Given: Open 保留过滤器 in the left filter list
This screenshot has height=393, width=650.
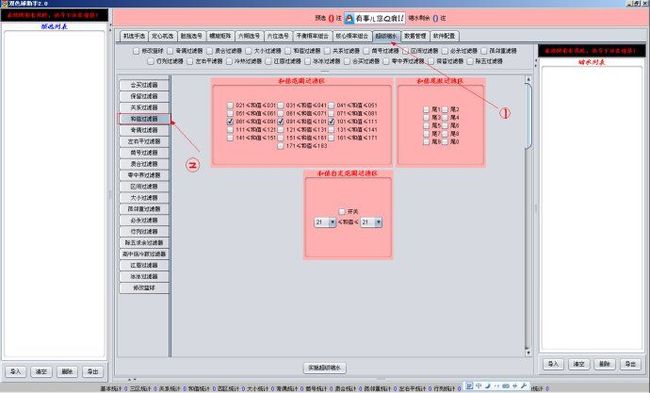Looking at the screenshot, I should click(144, 96).
